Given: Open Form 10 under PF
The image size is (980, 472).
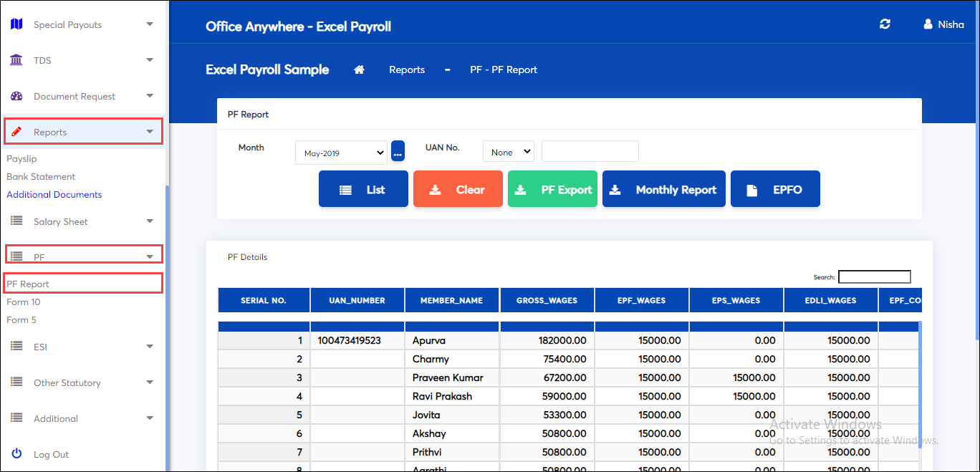Looking at the screenshot, I should (24, 302).
